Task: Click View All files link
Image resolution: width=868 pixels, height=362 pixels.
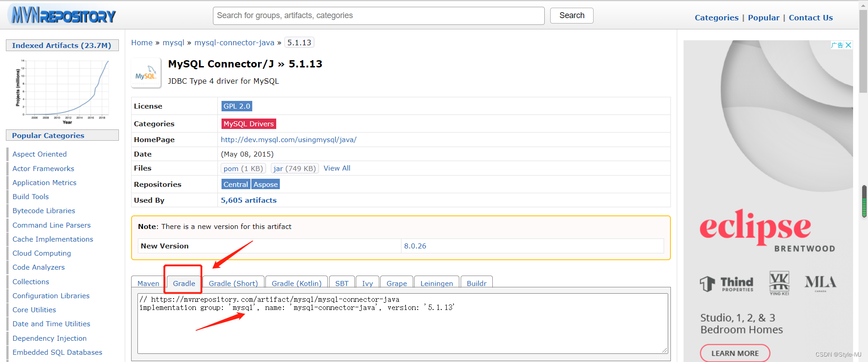Action: [337, 168]
